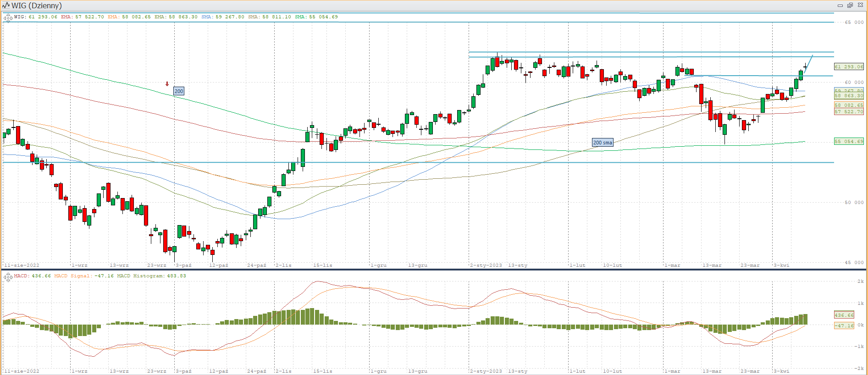Restore the WIG chart window
Image resolution: width=868 pixels, height=375 pixels.
(850, 6)
